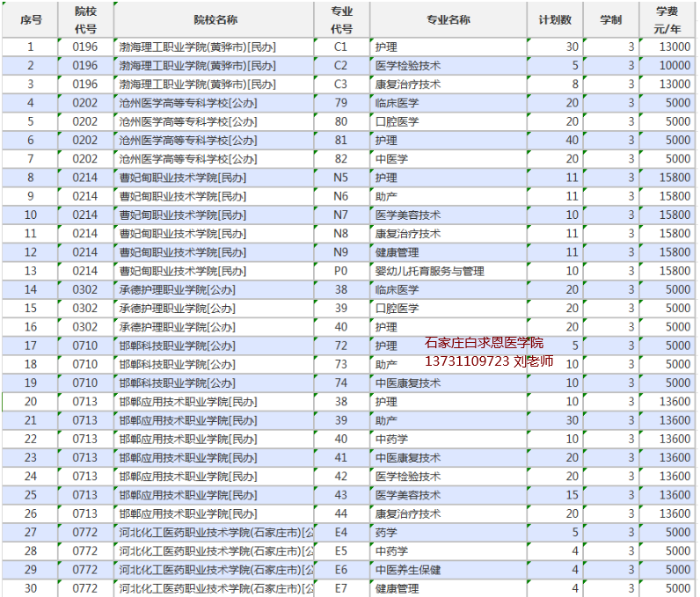Click 医学美容技术 in row 10

point(408,215)
